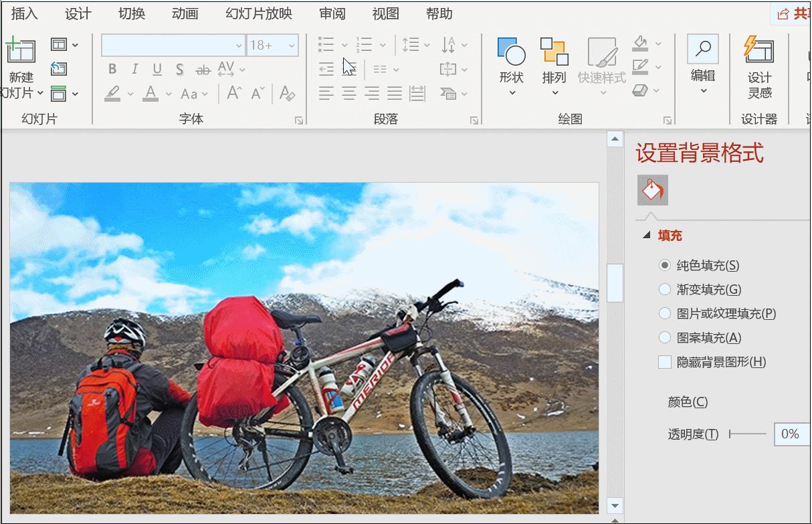Select Gradient fill (渐变填充) radio button
The width and height of the screenshot is (812, 524).
pyautogui.click(x=664, y=290)
